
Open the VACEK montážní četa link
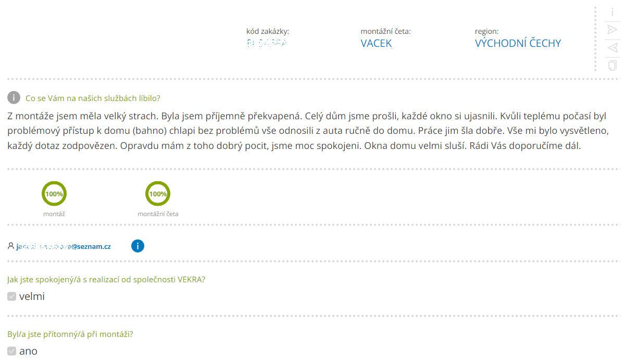(376, 43)
